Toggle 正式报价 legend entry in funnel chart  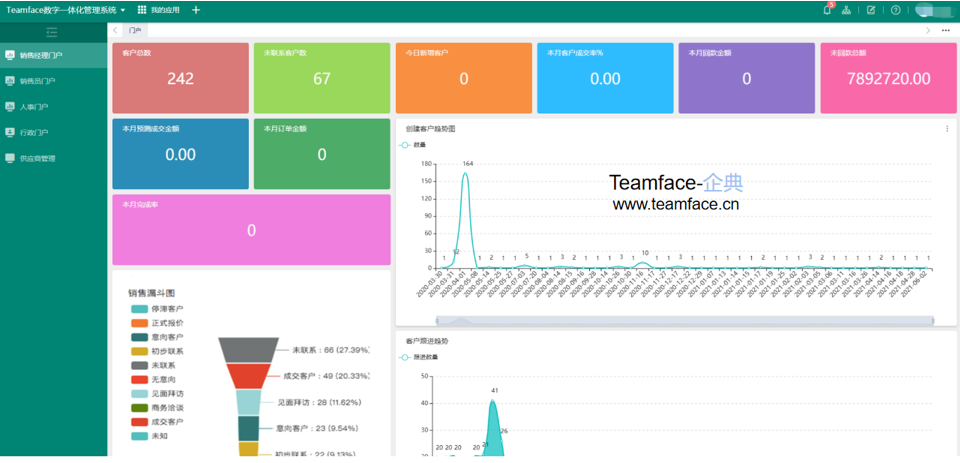(x=157, y=323)
